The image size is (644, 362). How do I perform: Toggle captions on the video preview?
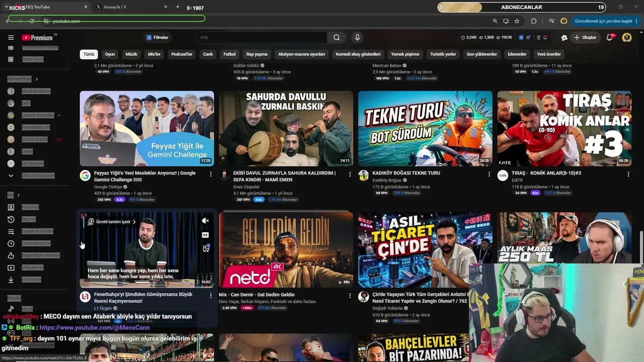205,235
